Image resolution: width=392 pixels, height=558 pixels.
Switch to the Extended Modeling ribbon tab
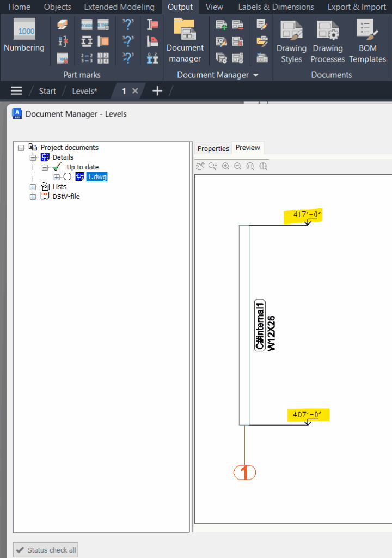[119, 7]
